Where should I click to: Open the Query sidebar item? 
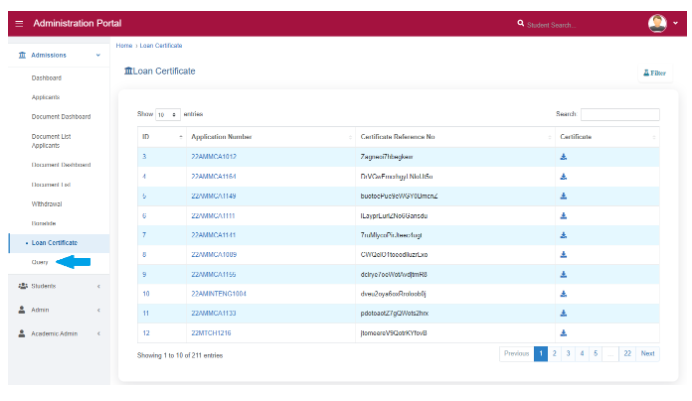pos(40,262)
